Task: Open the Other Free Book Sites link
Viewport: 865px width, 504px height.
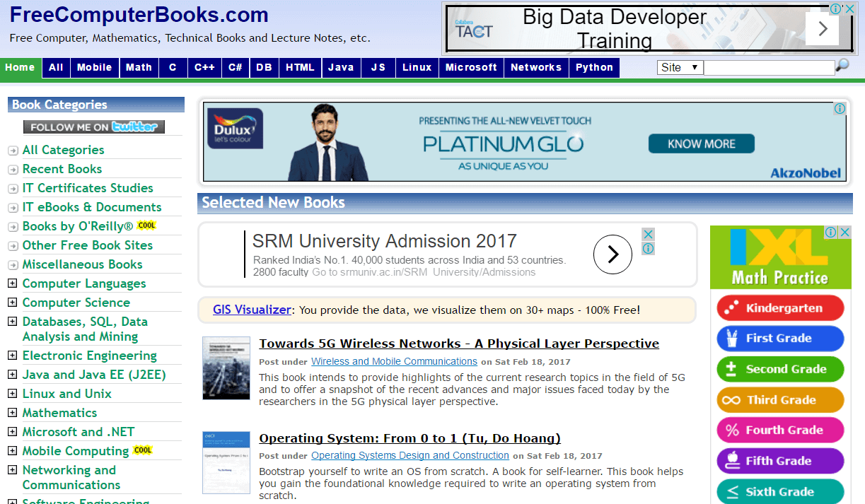Action: (x=88, y=245)
